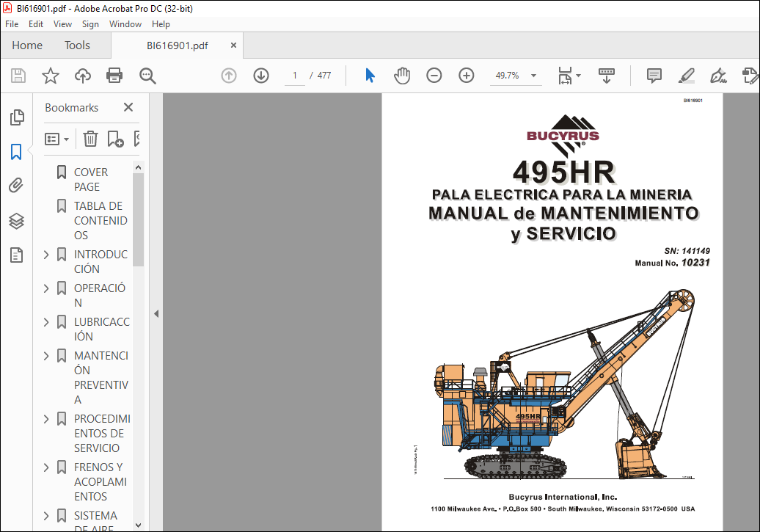
Task: Open the MANTENCIÓN PREVENTIVA bookmark
Action: click(x=101, y=378)
